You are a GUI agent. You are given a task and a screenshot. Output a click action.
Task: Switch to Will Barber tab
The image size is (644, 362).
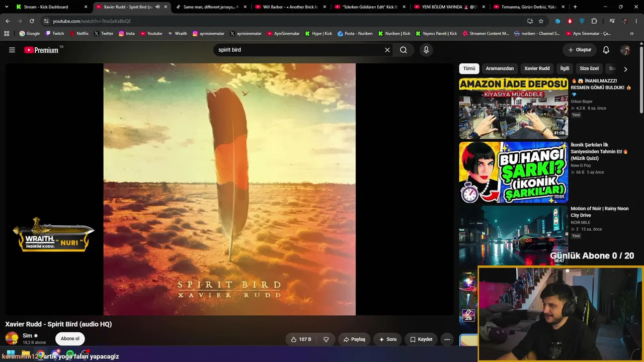291,7
